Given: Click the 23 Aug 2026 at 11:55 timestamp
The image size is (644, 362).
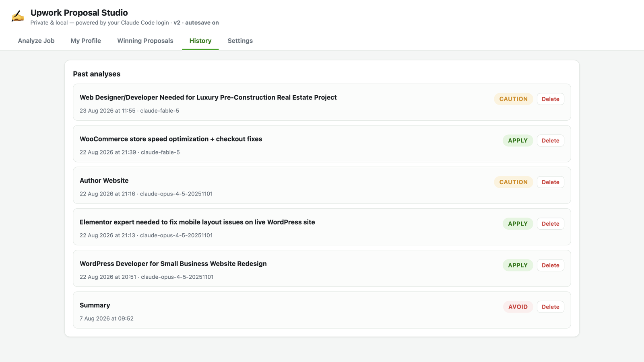Looking at the screenshot, I should tap(107, 111).
